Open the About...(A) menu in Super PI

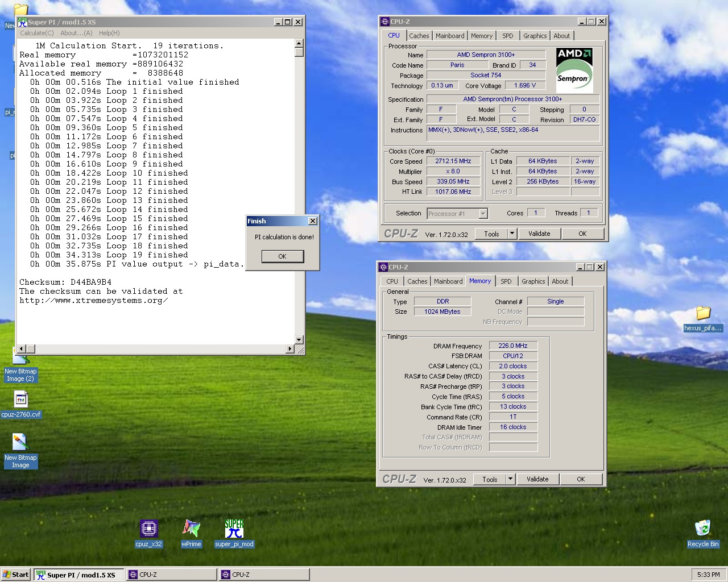coord(76,33)
